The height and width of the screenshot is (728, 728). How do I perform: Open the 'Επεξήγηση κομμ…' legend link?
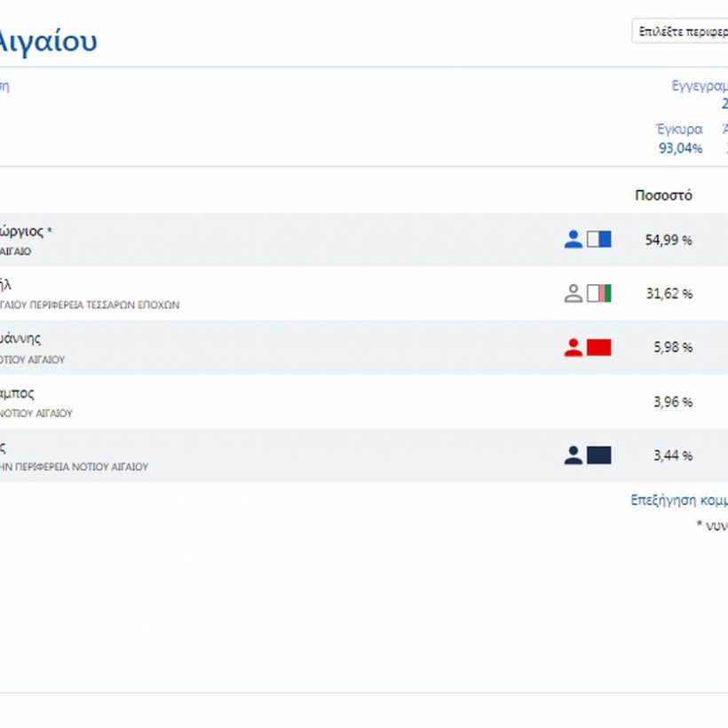point(679,500)
